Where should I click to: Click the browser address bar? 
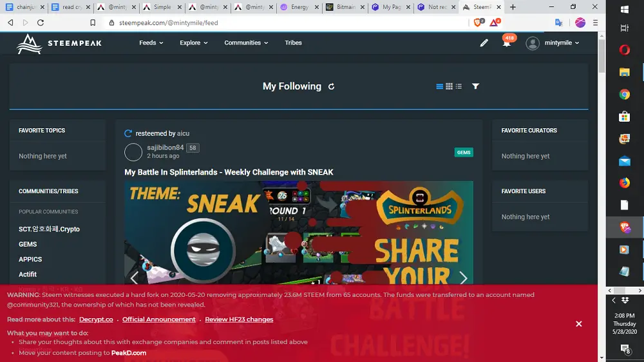pos(287,23)
